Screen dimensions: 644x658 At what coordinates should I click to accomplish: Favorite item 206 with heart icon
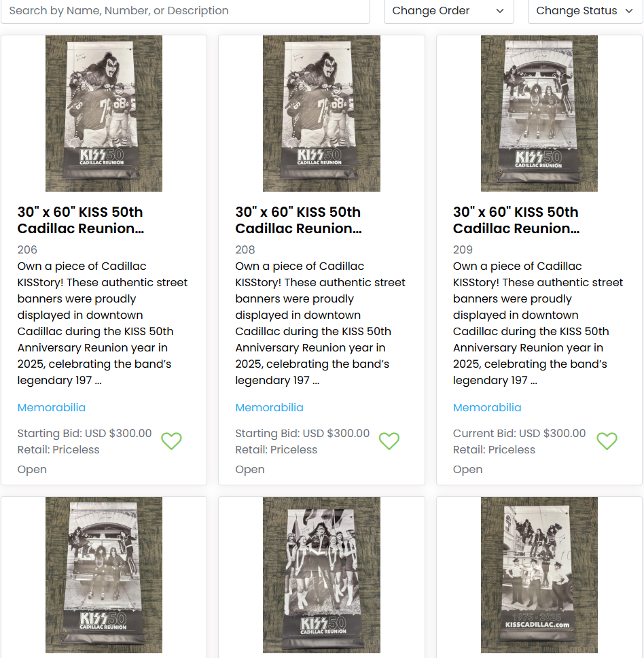coord(171,441)
